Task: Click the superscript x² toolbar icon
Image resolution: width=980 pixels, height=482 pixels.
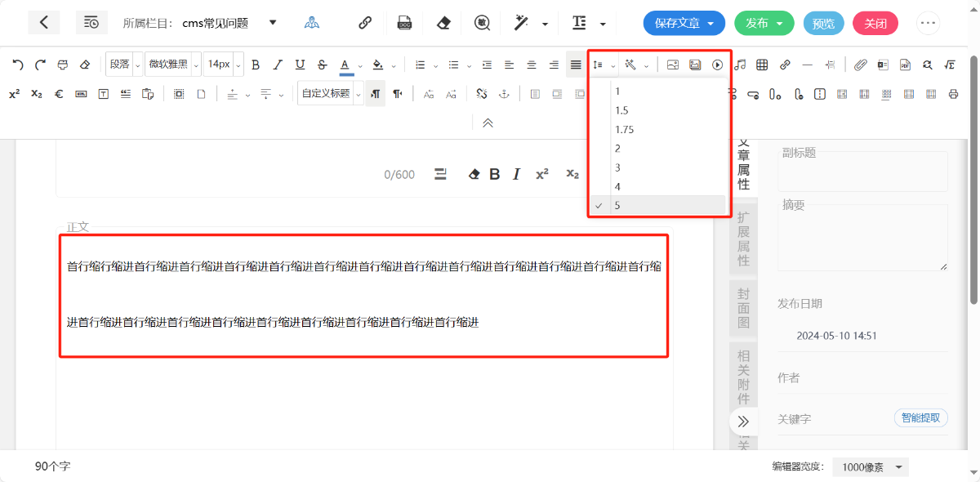Action: pos(15,94)
